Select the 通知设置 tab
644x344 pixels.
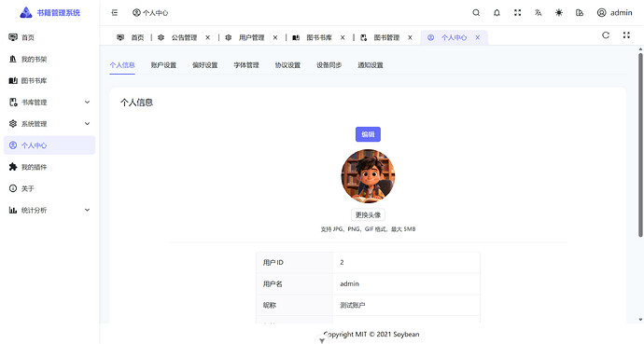click(x=371, y=65)
